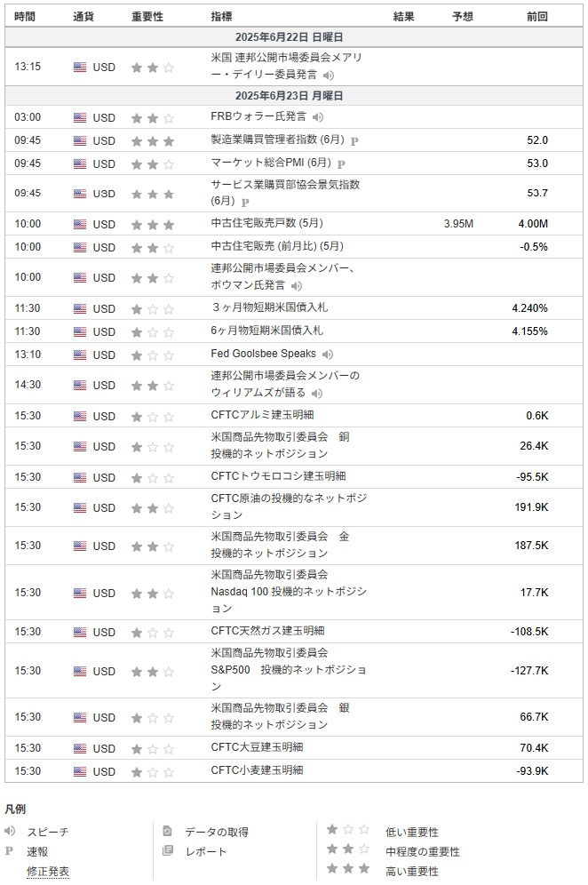588x885 pixels.
Task: Click the 修正発表 legend link
Action: coord(48,872)
